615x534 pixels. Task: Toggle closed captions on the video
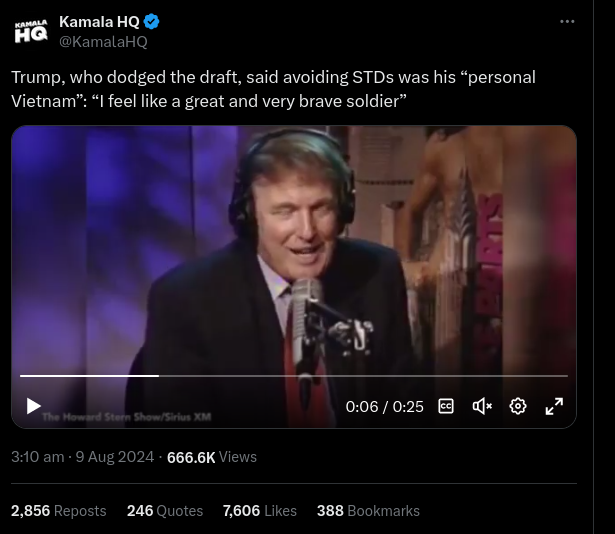(x=447, y=406)
